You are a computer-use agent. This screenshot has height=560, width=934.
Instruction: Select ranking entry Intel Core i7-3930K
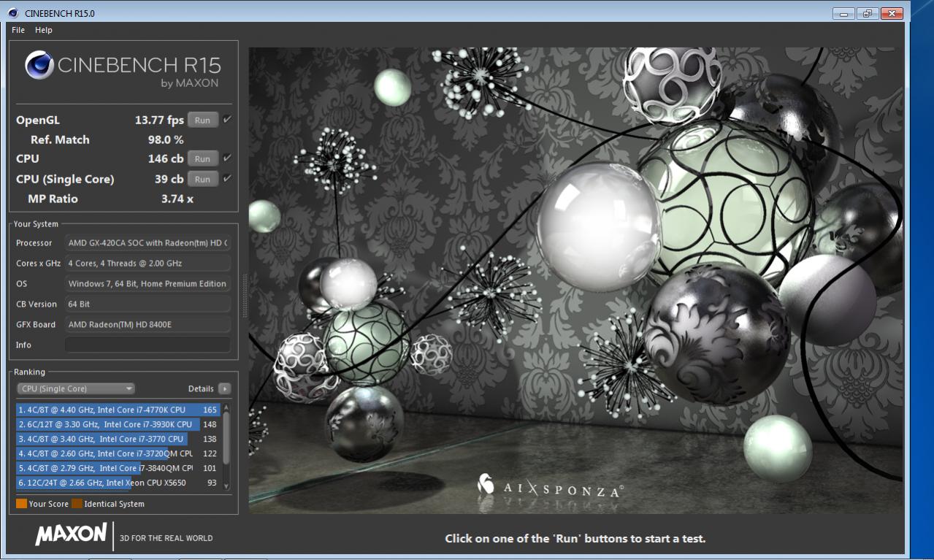[x=118, y=424]
